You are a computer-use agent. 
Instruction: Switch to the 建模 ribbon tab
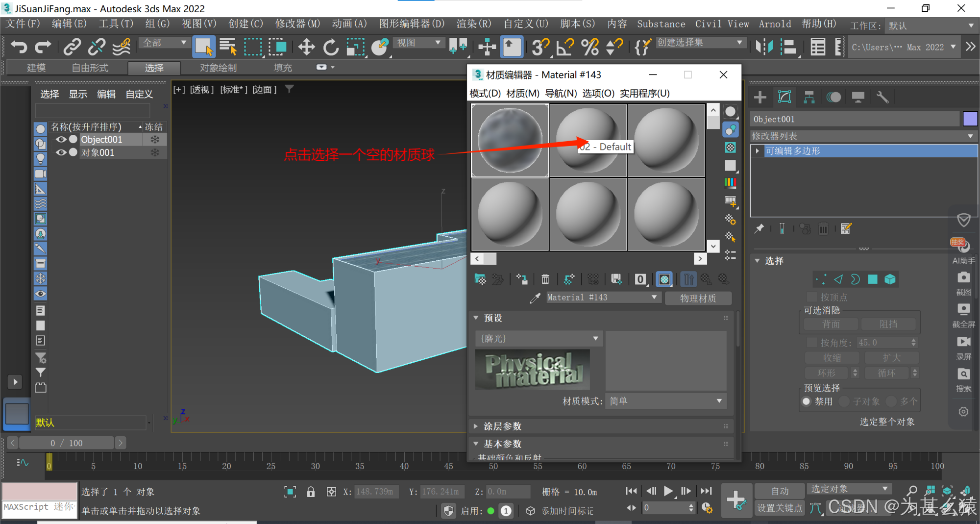36,68
